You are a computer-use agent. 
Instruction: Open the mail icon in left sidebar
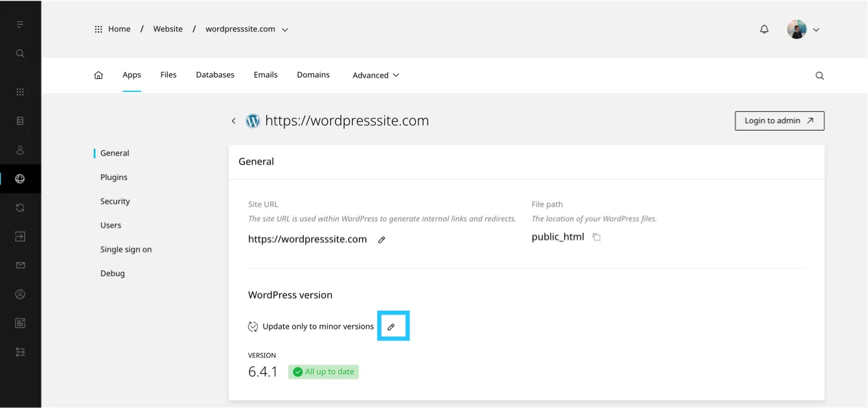tap(20, 265)
